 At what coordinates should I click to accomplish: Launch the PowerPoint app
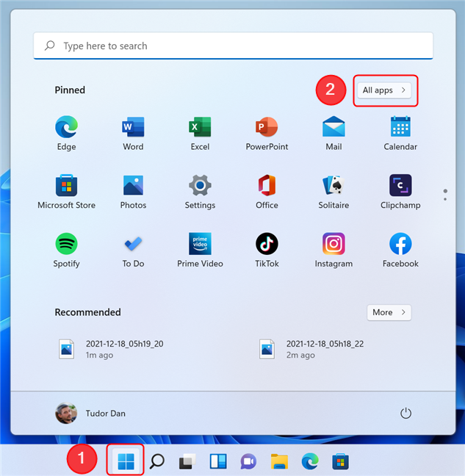(267, 133)
